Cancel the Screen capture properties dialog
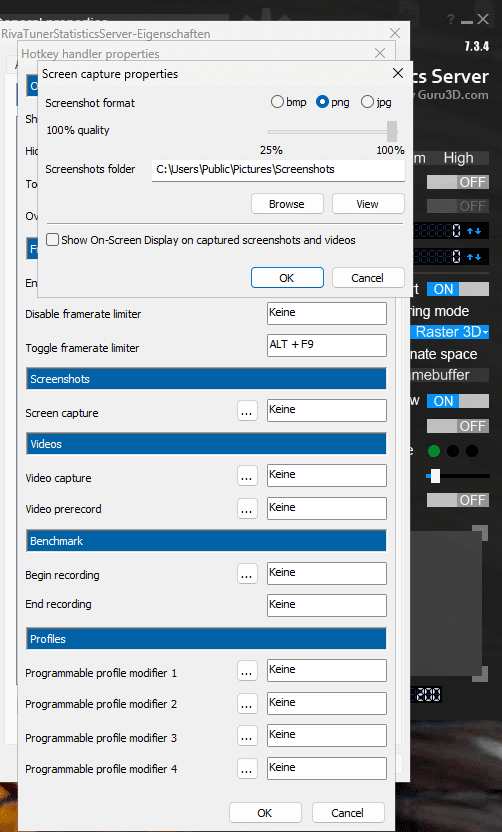The image size is (502, 832). (x=368, y=278)
